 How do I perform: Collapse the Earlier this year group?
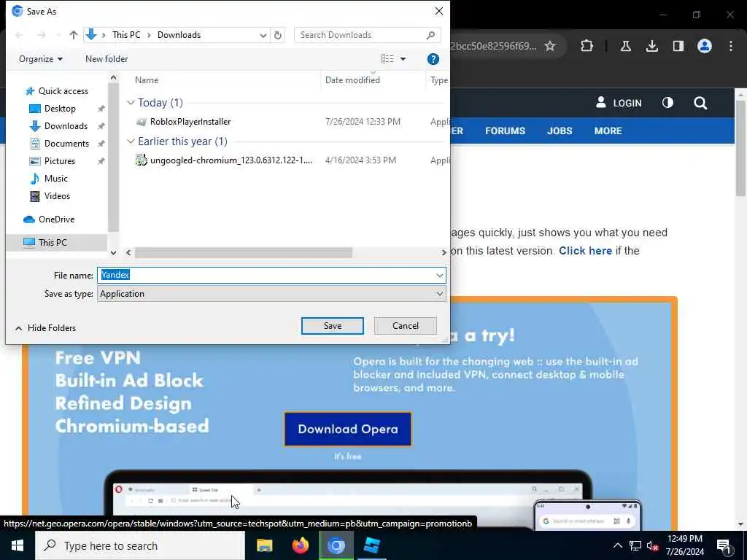131,141
